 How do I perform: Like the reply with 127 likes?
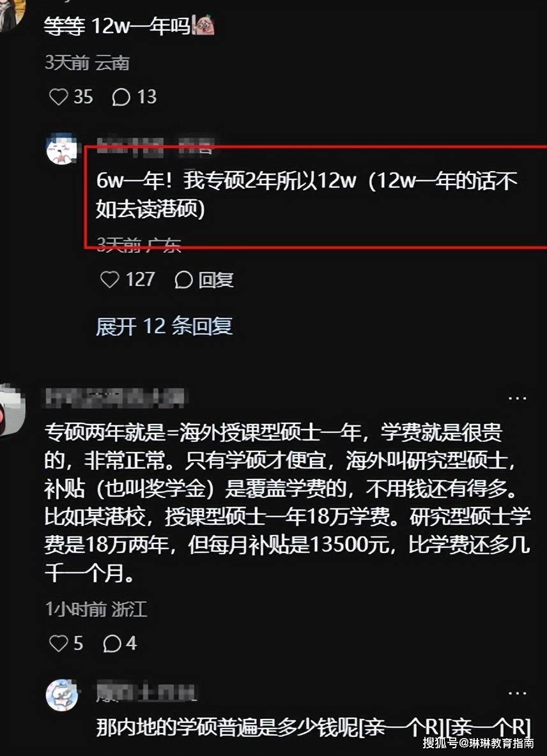(109, 279)
